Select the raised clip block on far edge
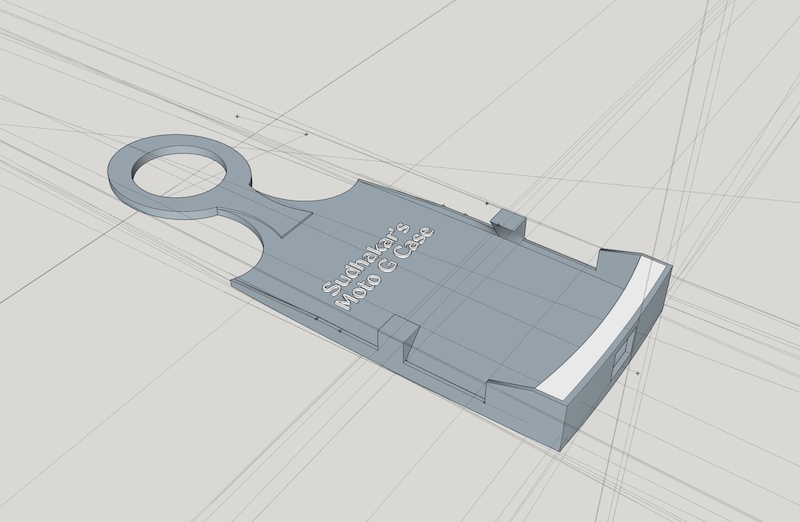 coord(508,222)
